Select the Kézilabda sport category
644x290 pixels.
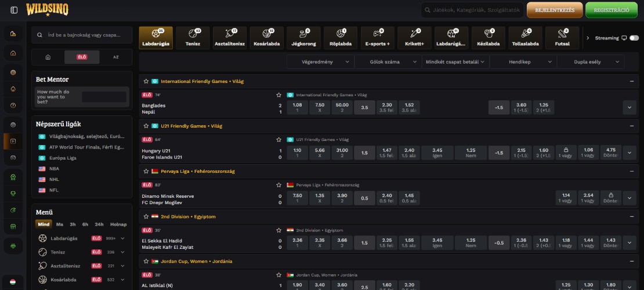[x=489, y=38]
